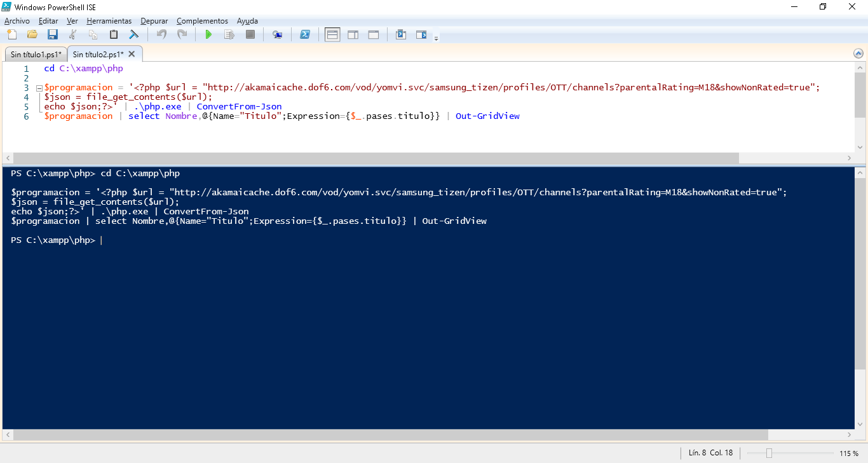Open the Herramientas menu
The image size is (868, 463).
[109, 21]
